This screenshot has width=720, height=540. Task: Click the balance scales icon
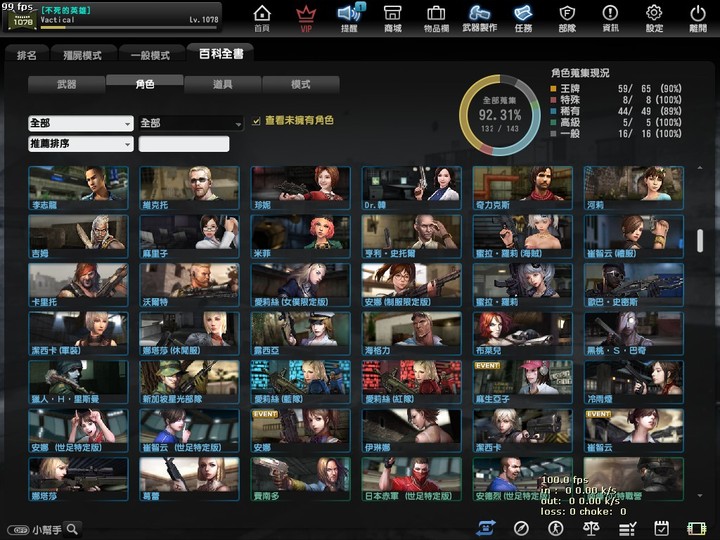(x=592, y=528)
